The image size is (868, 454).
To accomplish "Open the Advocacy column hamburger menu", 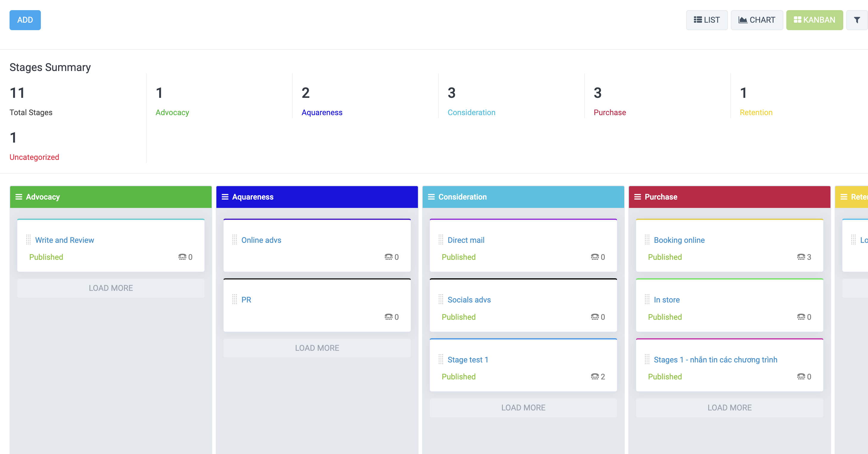I will pos(19,197).
